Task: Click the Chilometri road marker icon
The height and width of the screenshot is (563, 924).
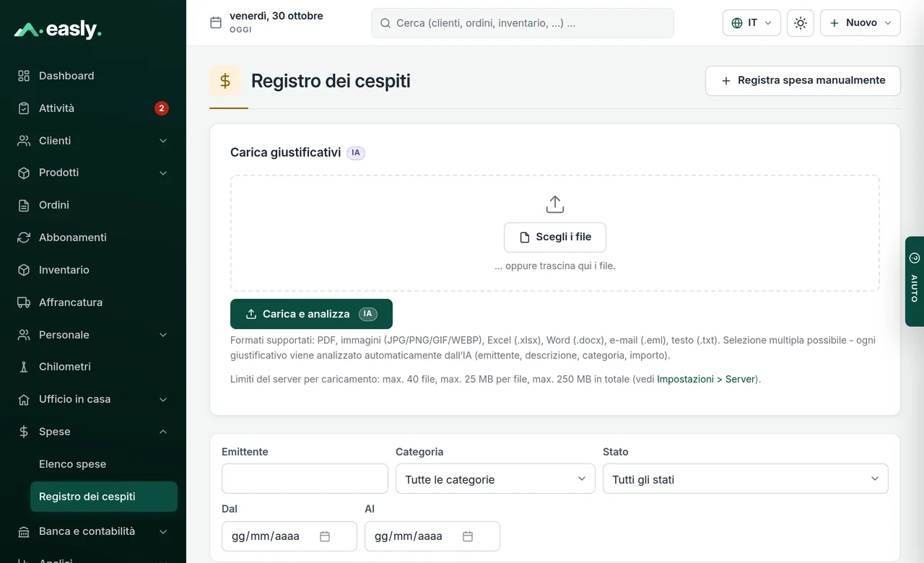Action: (24, 367)
